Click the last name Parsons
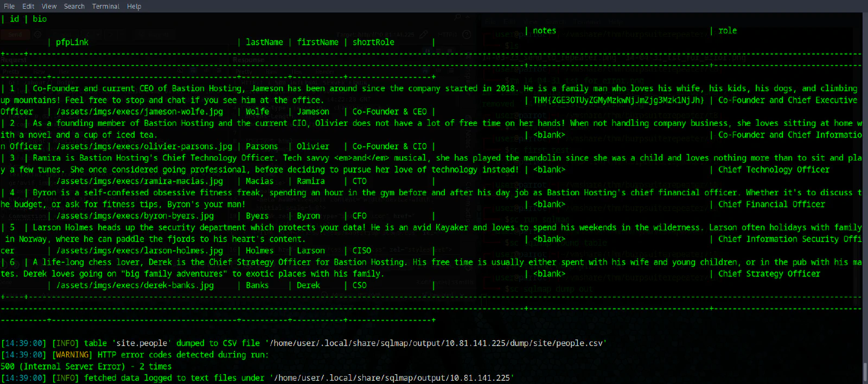868x384 pixels. 261,146
